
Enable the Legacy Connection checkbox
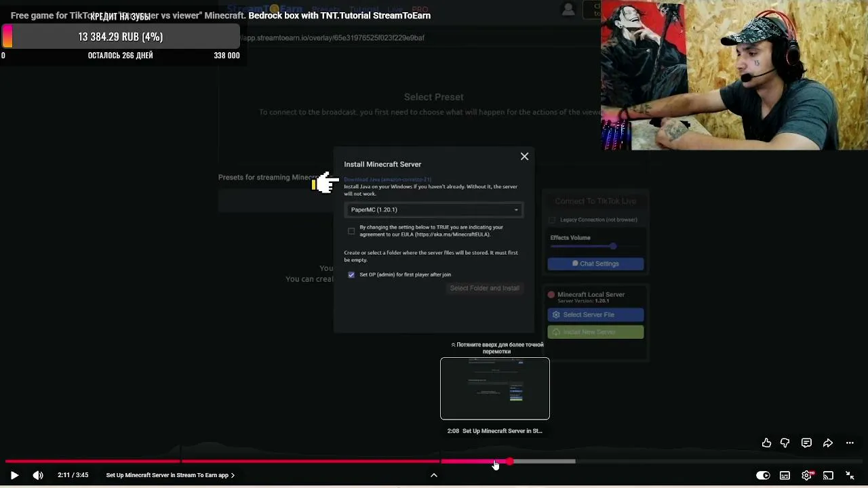tap(552, 220)
